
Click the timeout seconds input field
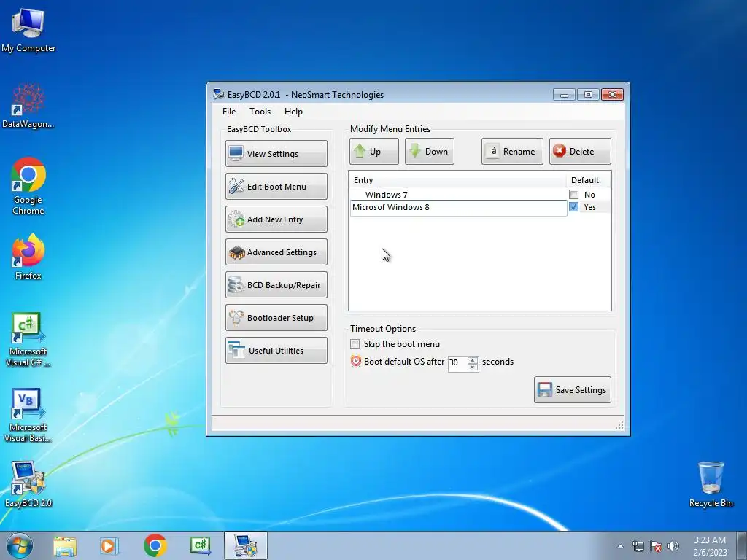[x=458, y=363]
